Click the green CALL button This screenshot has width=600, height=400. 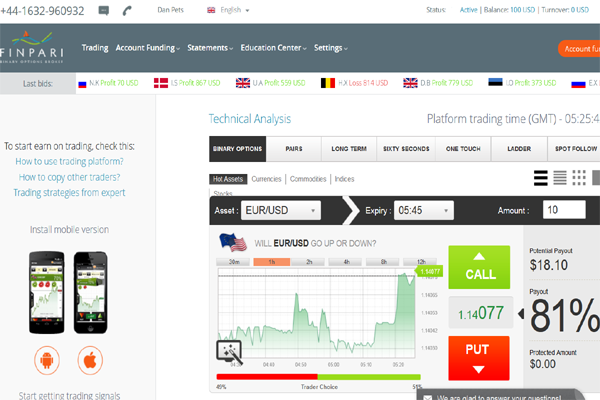pos(479,267)
